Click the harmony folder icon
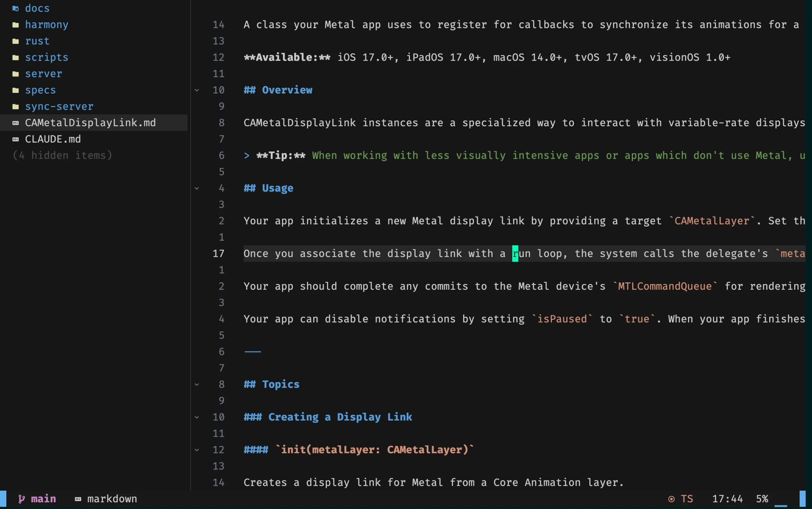812x509 pixels. click(x=16, y=25)
